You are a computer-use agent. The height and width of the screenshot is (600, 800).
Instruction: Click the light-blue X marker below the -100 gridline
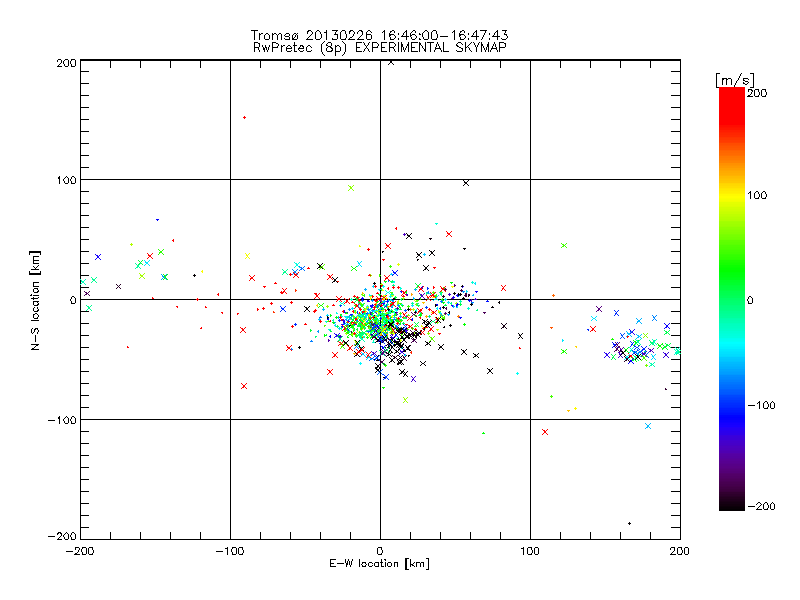pyautogui.click(x=648, y=426)
